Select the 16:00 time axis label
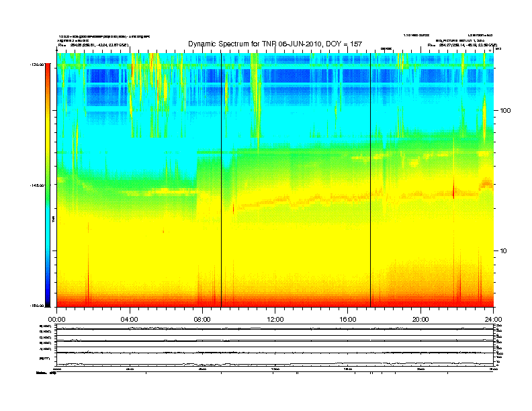Screen dimensions: 532x411 (348, 319)
